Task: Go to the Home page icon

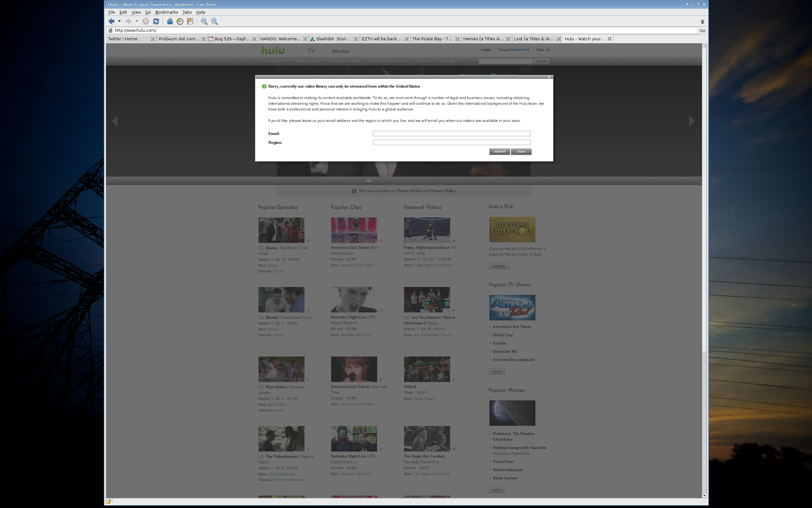Action: click(x=170, y=21)
